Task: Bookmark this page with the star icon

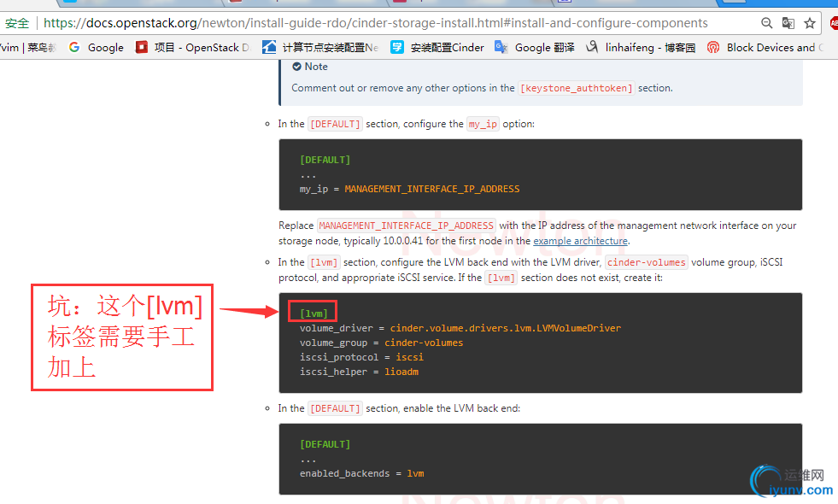Action: pyautogui.click(x=810, y=23)
